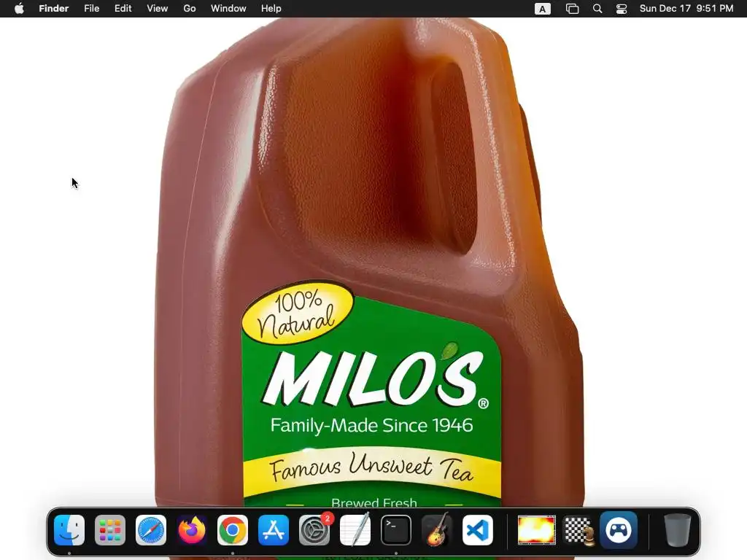
Task: Open the fiery image thumbnail in dock
Action: click(536, 530)
